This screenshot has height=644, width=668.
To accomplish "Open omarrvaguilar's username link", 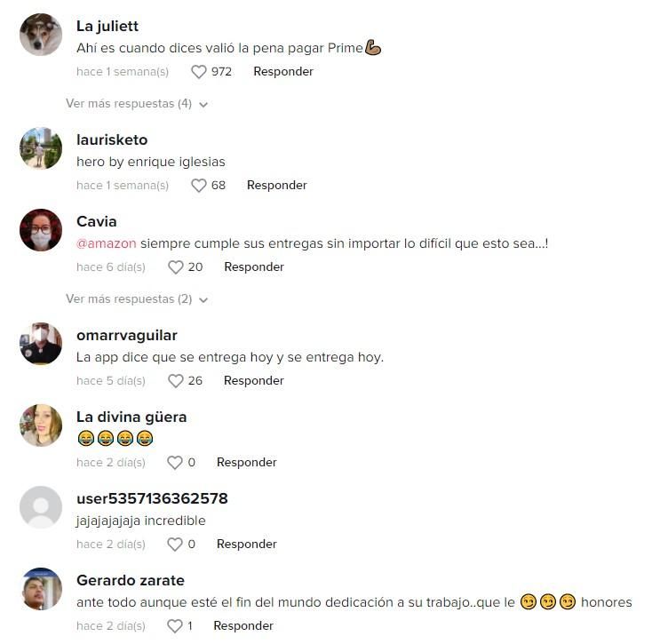I will (127, 336).
